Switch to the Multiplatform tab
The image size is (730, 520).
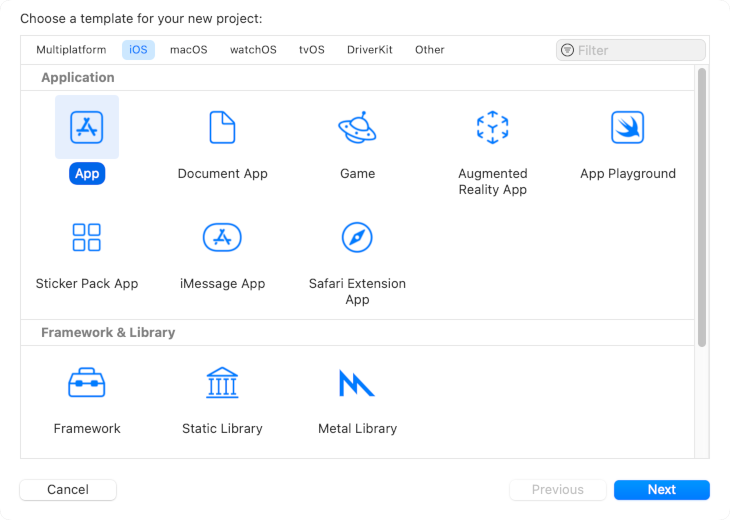71,50
